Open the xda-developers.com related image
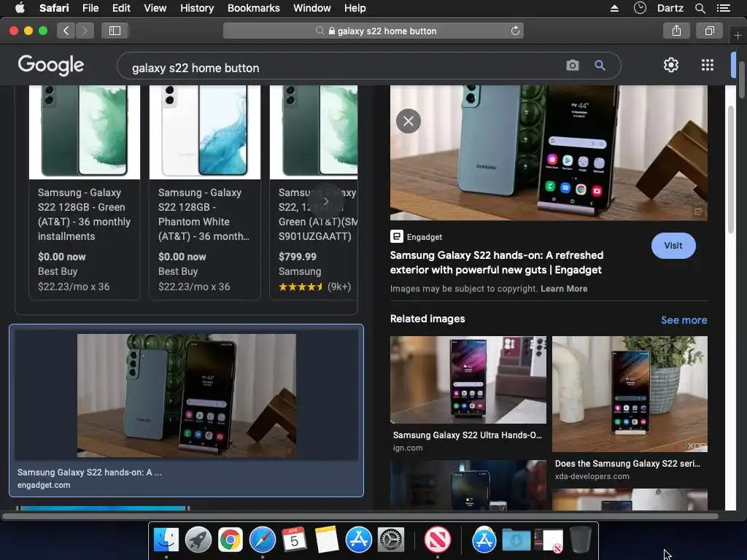 coord(630,394)
